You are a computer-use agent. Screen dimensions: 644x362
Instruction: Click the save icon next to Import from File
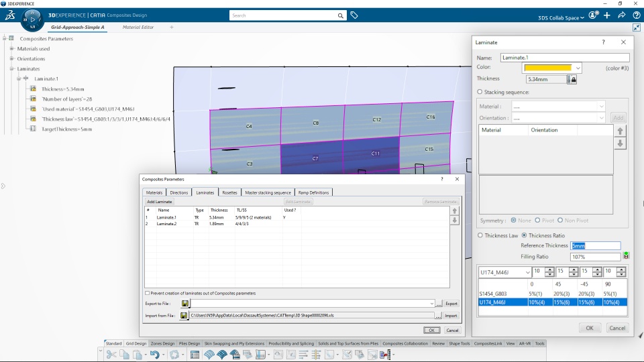click(184, 316)
